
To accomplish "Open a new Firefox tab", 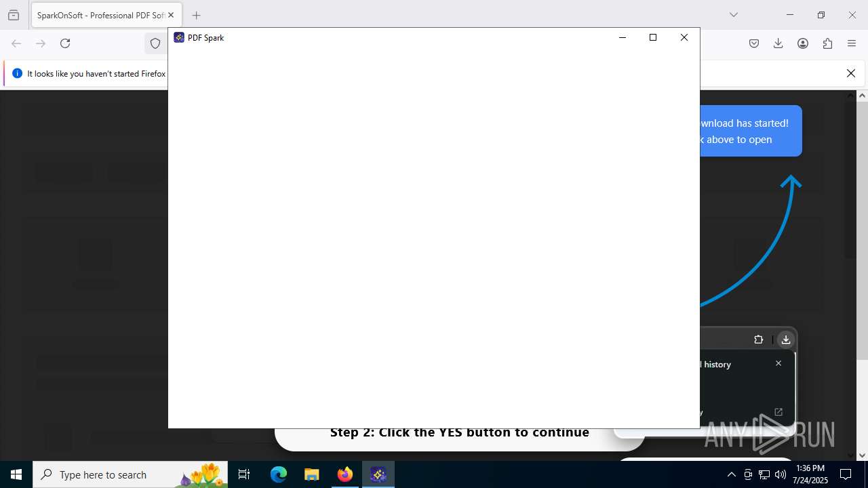I will pyautogui.click(x=196, y=15).
